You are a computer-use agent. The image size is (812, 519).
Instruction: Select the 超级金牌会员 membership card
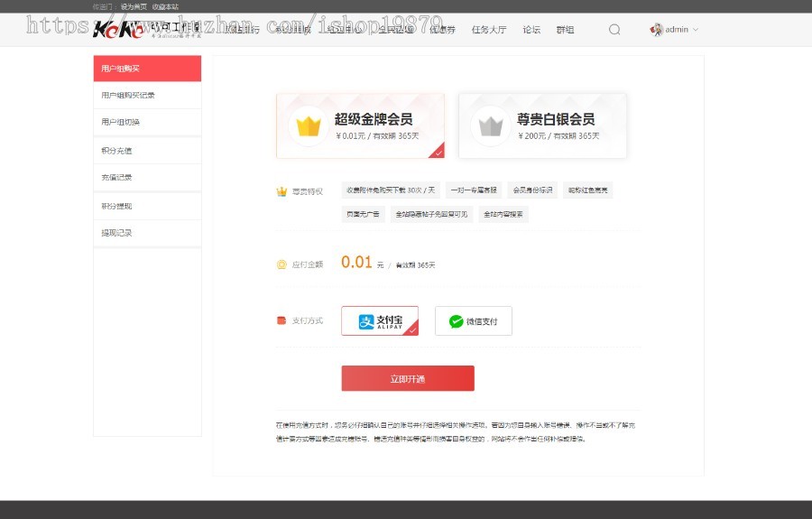pos(360,125)
